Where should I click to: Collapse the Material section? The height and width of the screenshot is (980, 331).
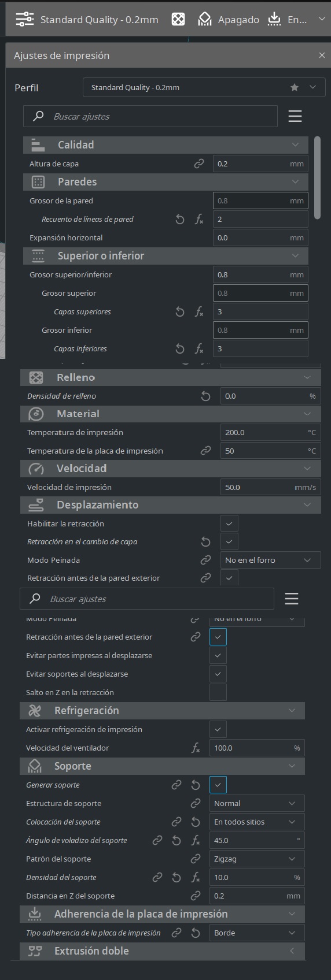[x=171, y=414]
